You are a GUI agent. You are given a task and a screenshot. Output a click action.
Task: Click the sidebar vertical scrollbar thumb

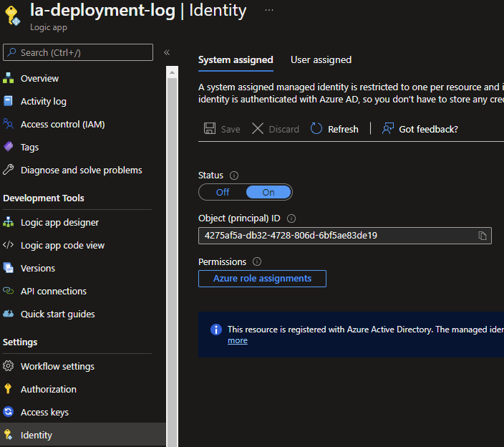173,262
